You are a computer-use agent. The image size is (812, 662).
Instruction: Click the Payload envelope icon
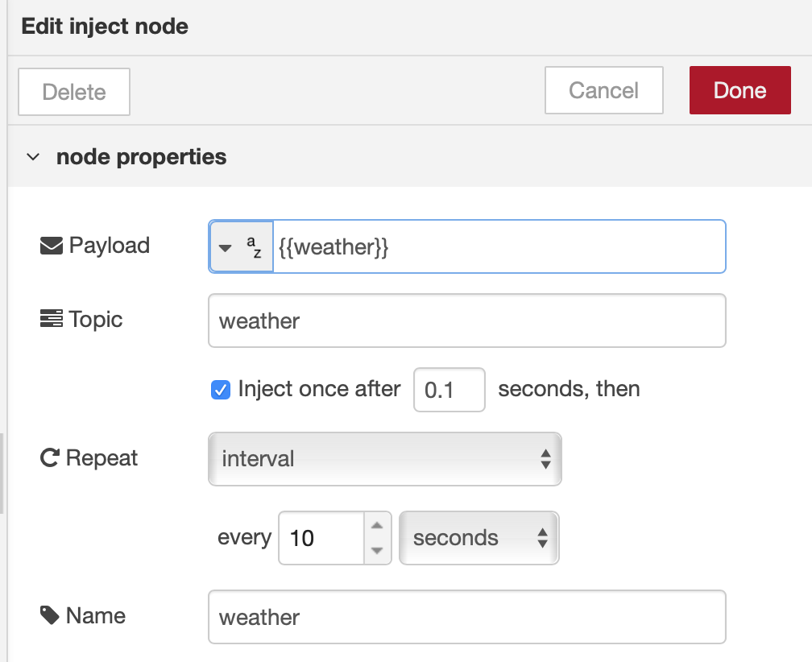point(50,244)
